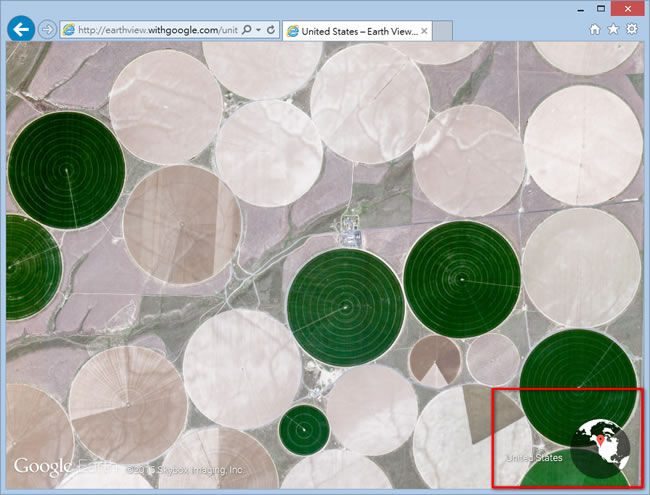The image size is (650, 495).
Task: Close the browser window
Action: (x=628, y=9)
